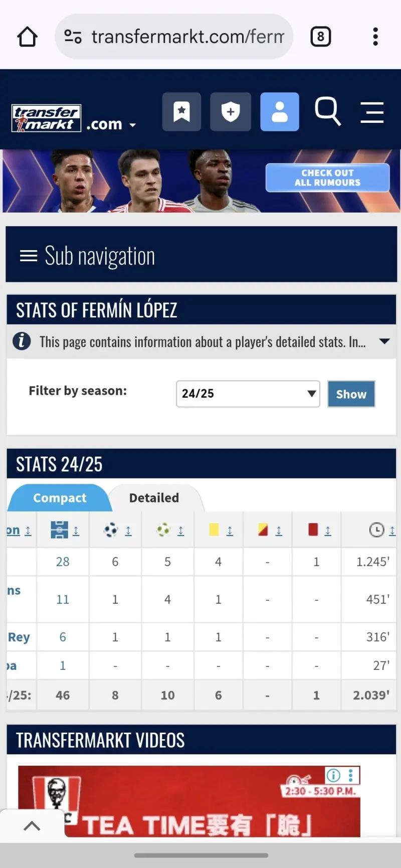The image size is (401, 868).
Task: Select the Compact tab
Action: point(60,498)
